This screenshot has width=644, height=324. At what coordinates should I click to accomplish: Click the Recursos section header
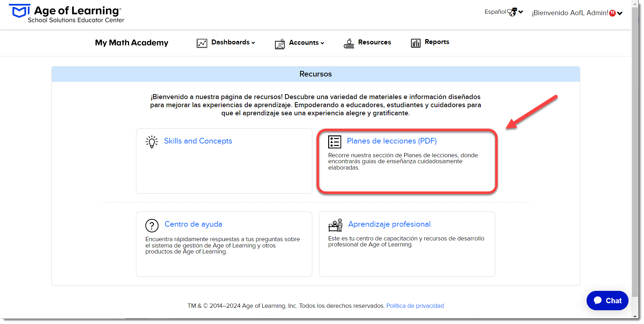click(x=315, y=74)
